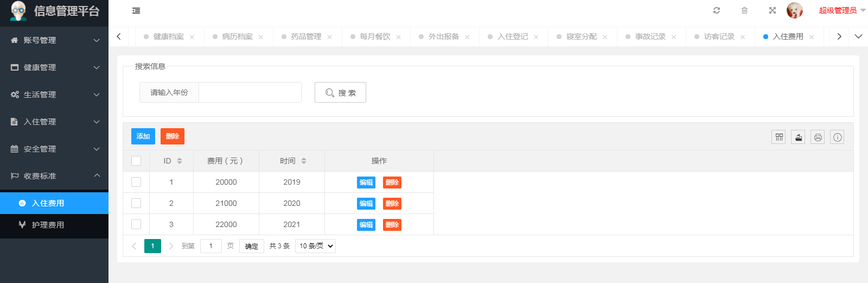Screen dimensions: 868x283
Task: Click 删除 for the 2020 row
Action: click(392, 204)
